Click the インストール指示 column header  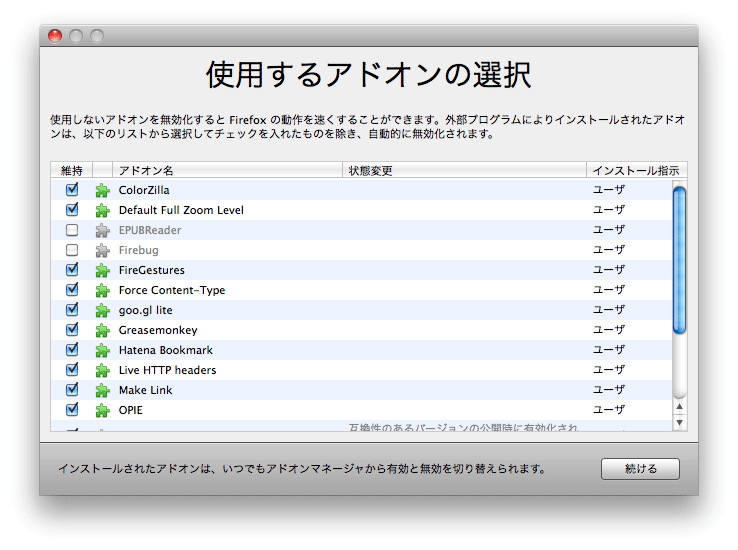tap(635, 171)
